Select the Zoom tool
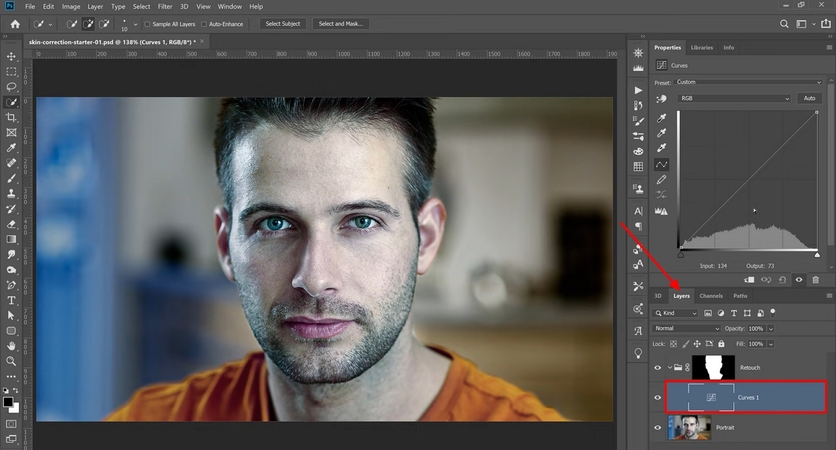This screenshot has height=450, width=836. pyautogui.click(x=11, y=360)
